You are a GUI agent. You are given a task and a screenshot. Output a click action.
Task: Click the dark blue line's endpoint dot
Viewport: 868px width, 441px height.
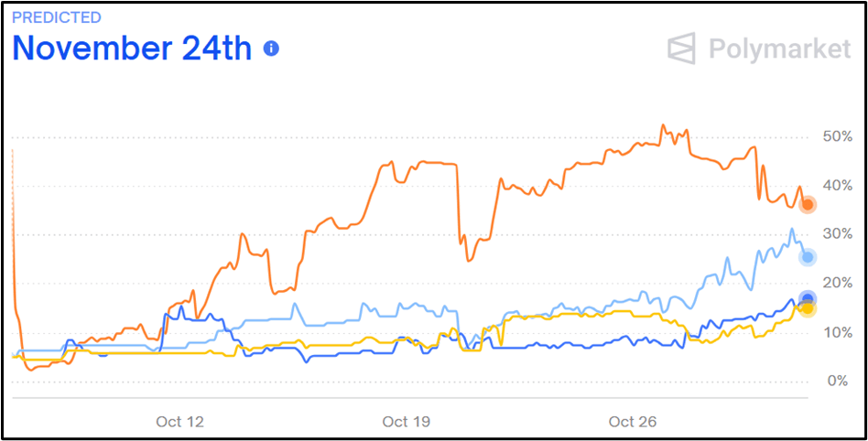click(x=808, y=299)
